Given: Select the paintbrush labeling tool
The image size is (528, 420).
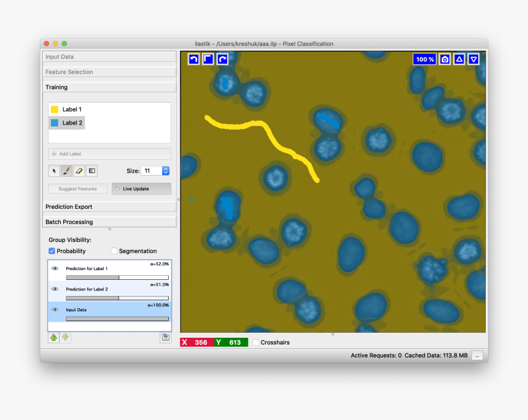Looking at the screenshot, I should click(x=67, y=171).
